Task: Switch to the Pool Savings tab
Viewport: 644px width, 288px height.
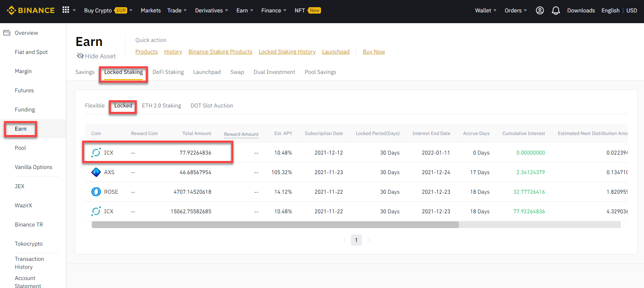Action: (x=321, y=72)
